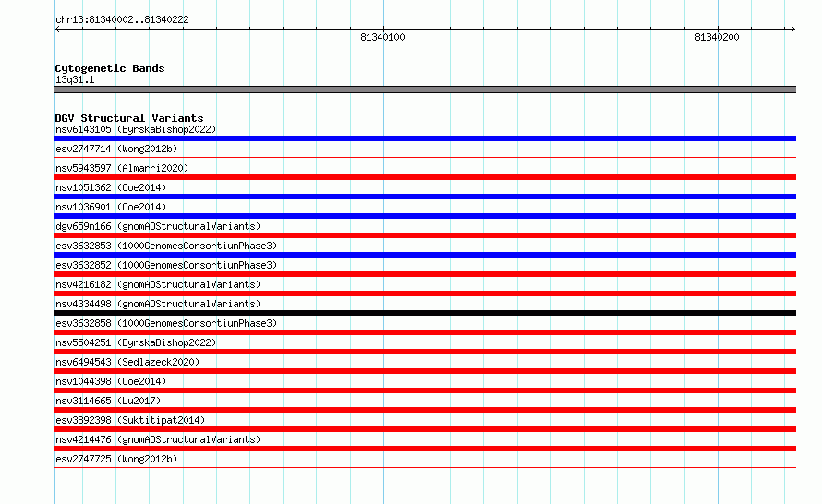Click the nsv1051362 (Coe2014) label

[x=111, y=187]
